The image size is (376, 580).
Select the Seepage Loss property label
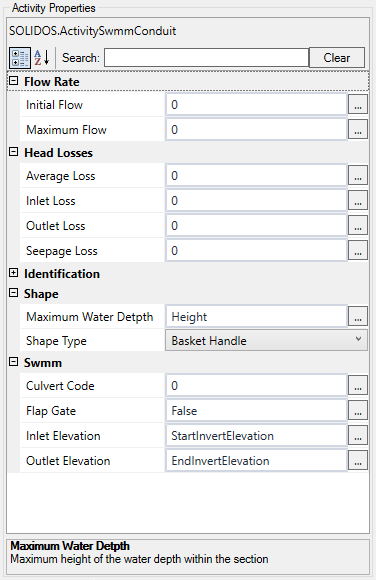tap(62, 251)
